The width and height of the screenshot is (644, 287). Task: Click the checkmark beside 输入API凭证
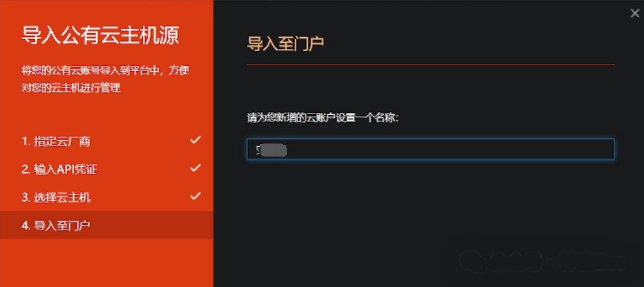(196, 168)
